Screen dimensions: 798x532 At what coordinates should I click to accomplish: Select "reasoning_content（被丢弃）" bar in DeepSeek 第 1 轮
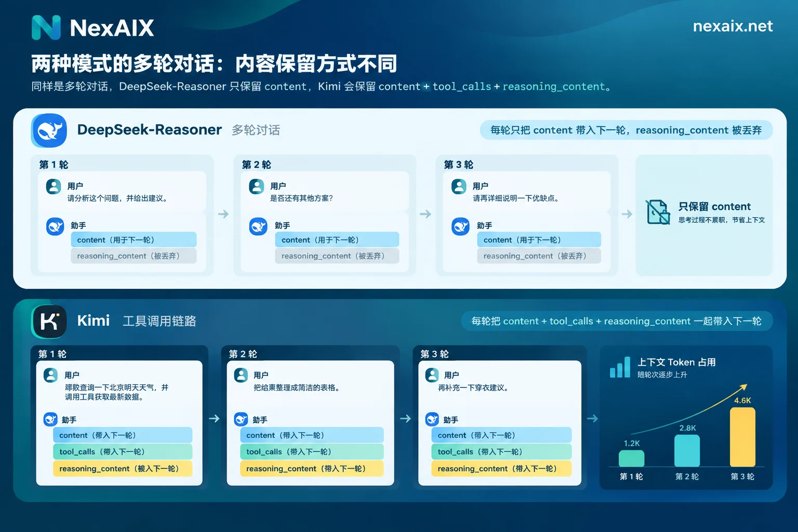pyautogui.click(x=134, y=256)
